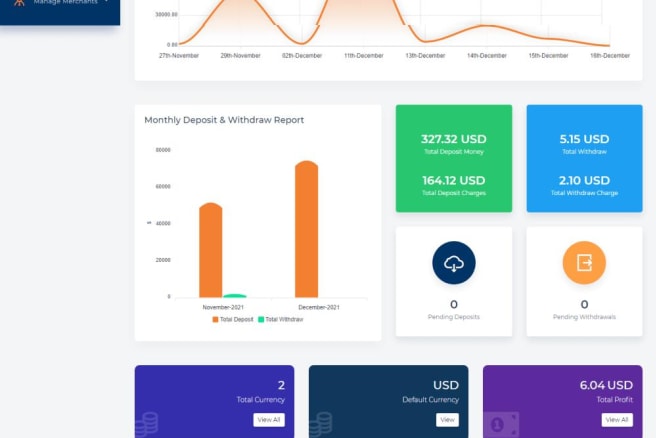Screen dimensions: 656x438
Task: Click the coins icon on Total Currency card
Action: (x=147, y=424)
